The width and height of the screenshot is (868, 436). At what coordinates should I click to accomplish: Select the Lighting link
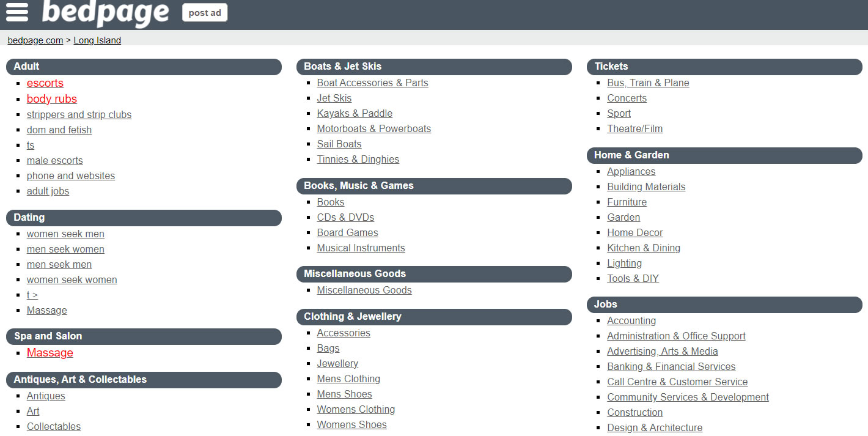point(624,263)
